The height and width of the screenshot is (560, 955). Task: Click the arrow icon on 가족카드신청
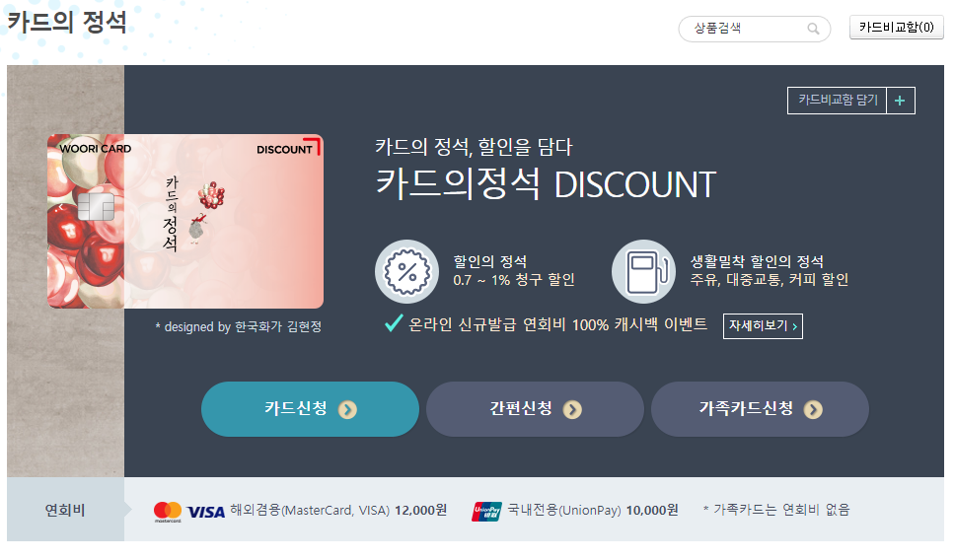(x=813, y=410)
